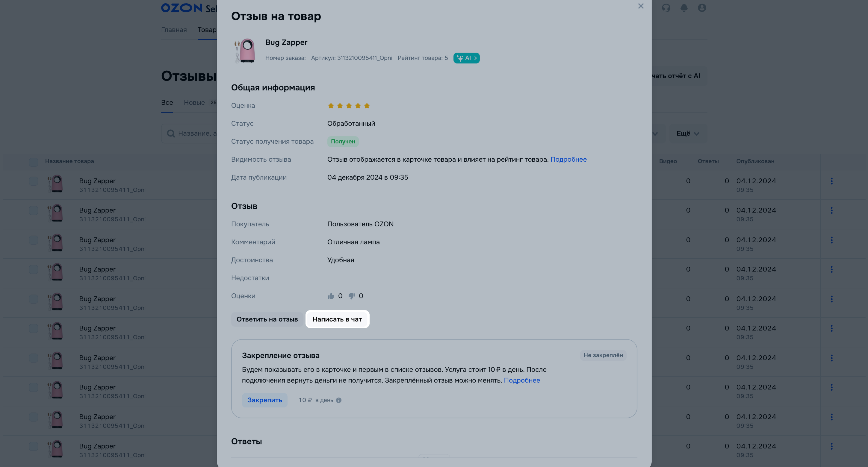
Task: Click the thumbs up icon in Оценки
Action: 331,296
